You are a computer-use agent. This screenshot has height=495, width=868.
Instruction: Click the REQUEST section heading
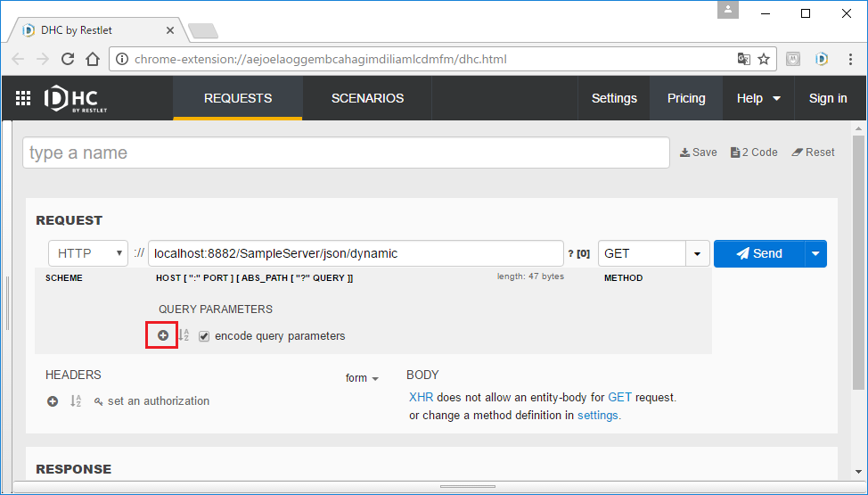(70, 220)
